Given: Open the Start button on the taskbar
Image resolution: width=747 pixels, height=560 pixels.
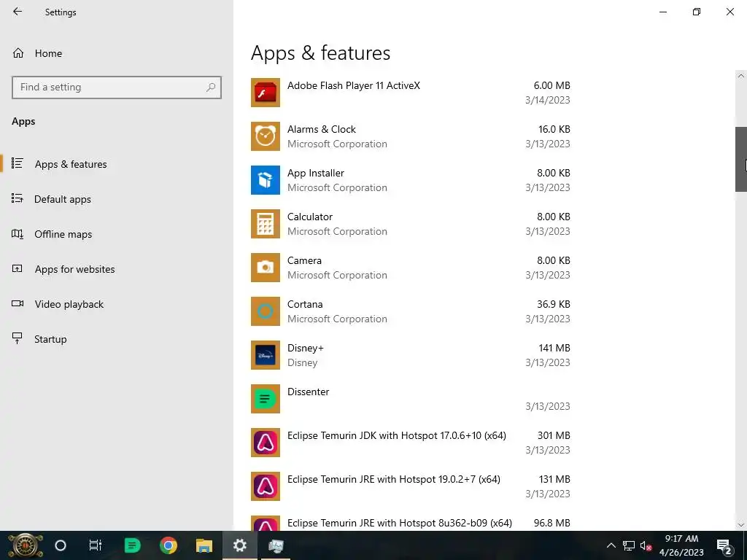Looking at the screenshot, I should 26,545.
